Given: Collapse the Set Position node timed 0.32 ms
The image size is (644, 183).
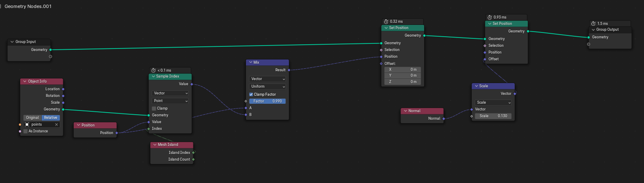Looking at the screenshot, I should 386,28.
